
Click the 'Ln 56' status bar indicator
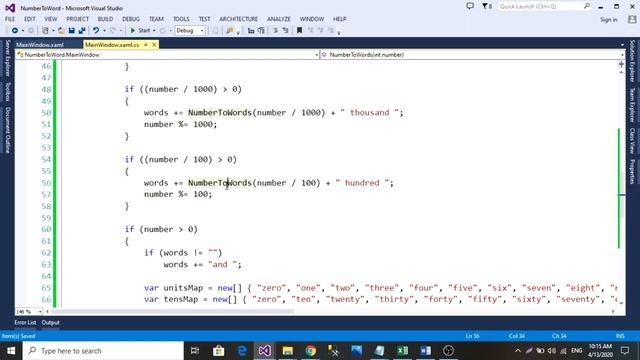472,336
